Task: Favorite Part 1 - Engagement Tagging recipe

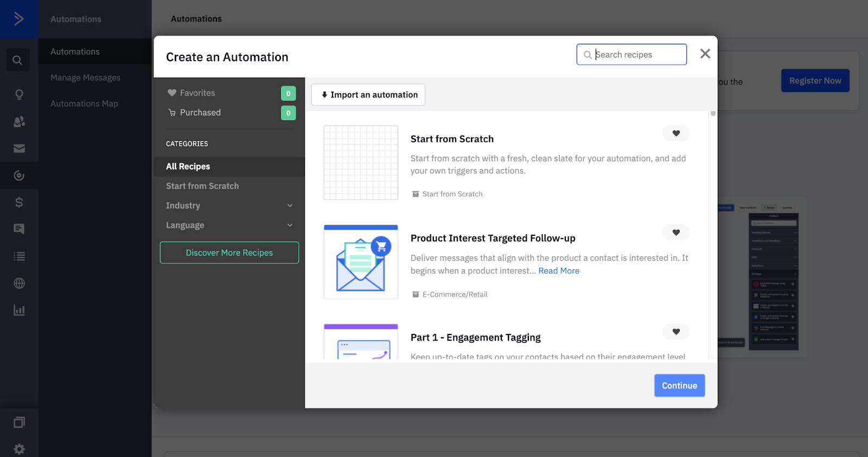Action: [676, 332]
